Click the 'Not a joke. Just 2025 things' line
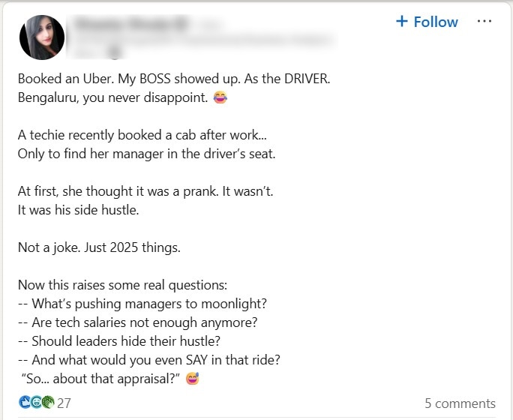Image resolution: width=513 pixels, height=420 pixels. pos(99,247)
